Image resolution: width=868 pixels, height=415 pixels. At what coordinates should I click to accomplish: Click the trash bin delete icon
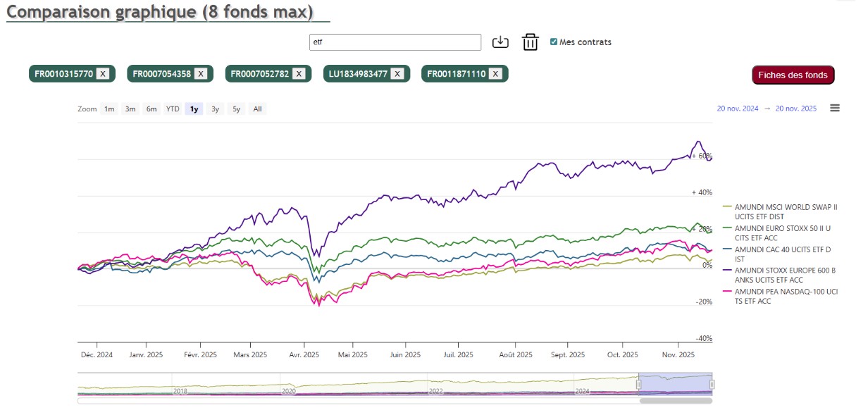tap(530, 42)
